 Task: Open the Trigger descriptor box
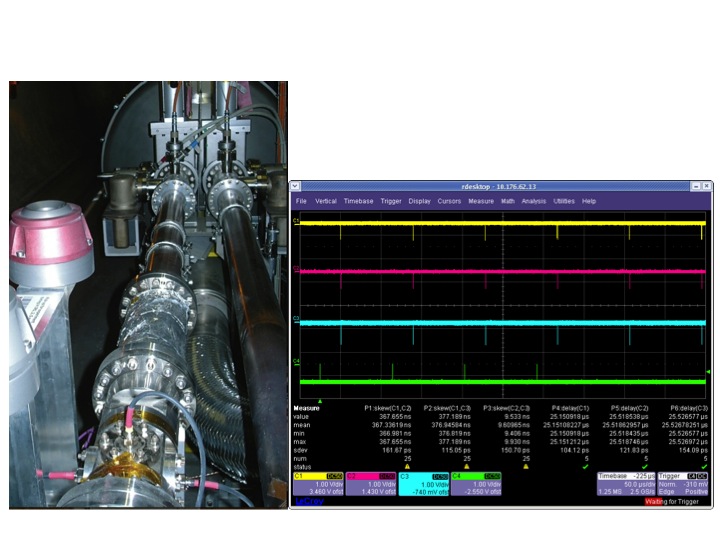tap(683, 484)
